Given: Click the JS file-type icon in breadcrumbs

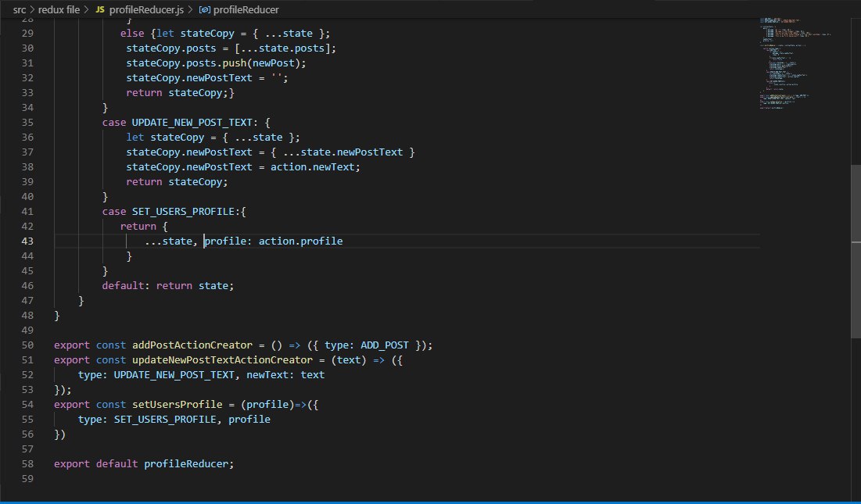Looking at the screenshot, I should click(100, 9).
